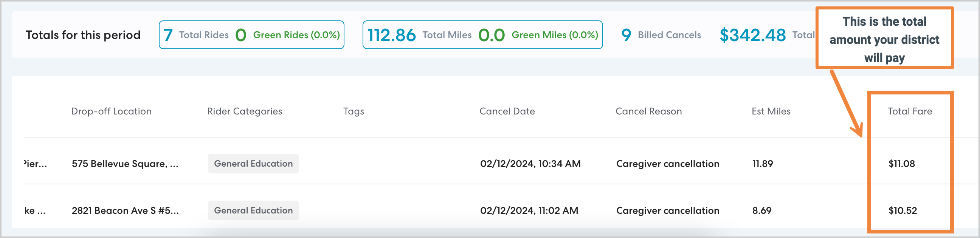Sort by the Cancel Date column header
Image resolution: width=980 pixels, height=238 pixels.
pyautogui.click(x=507, y=111)
